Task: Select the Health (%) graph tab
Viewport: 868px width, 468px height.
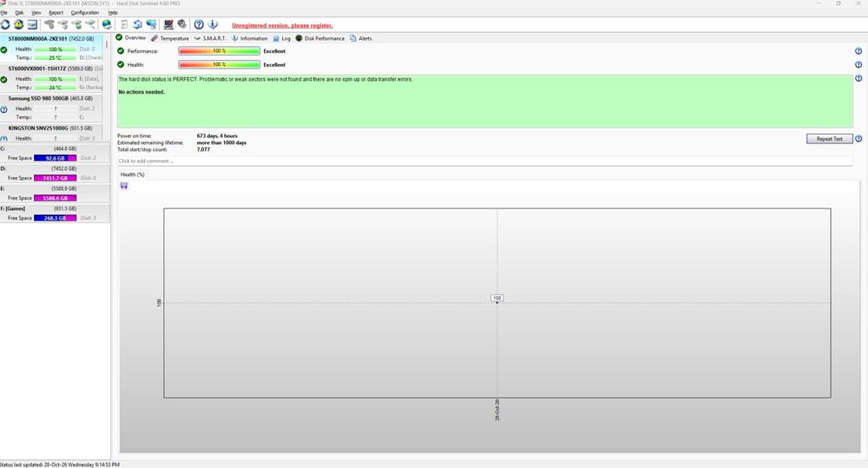Action: point(132,175)
